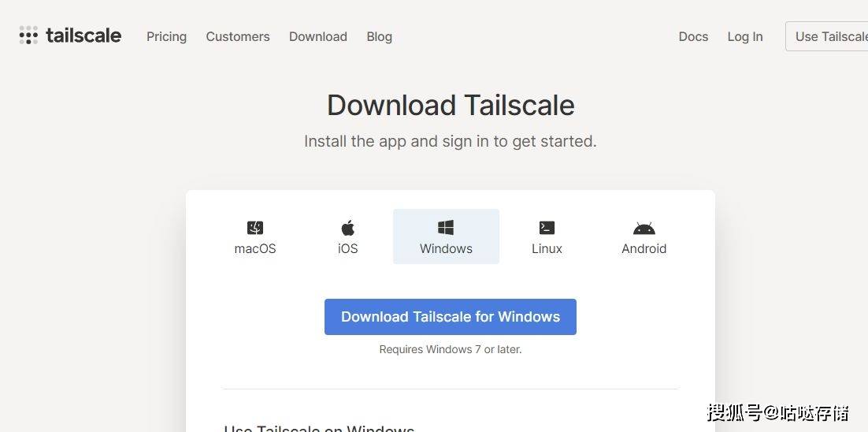Open the Docs link
The image size is (868, 432).
click(694, 36)
